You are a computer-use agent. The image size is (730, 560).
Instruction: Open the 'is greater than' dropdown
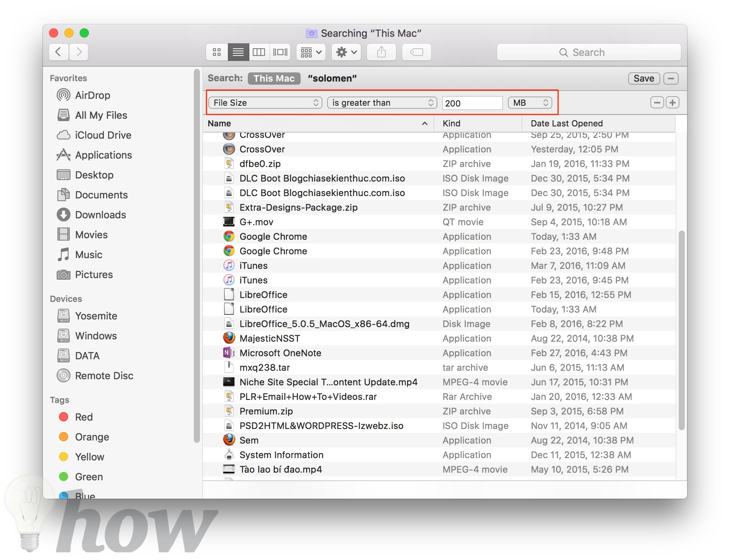point(382,103)
